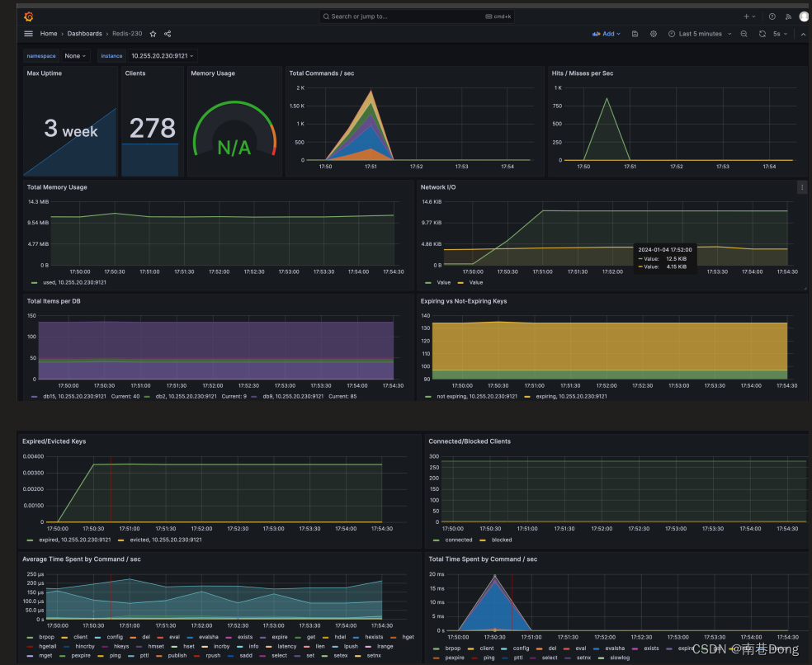Toggle the db2 legend series

point(186,397)
